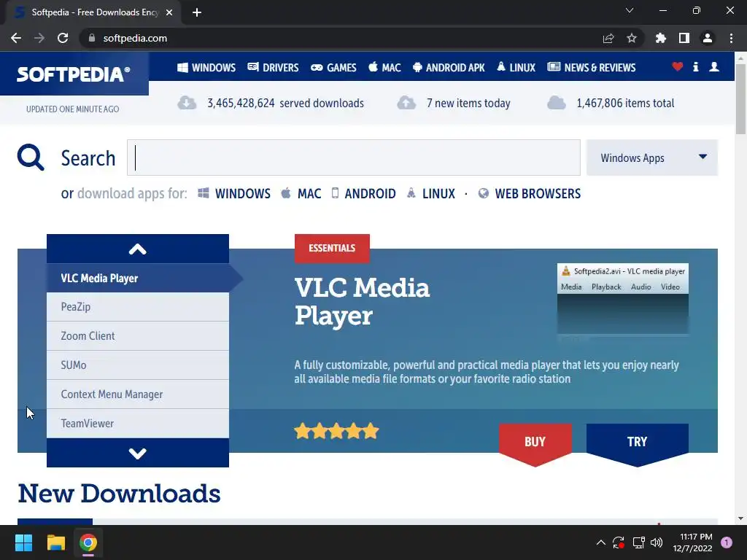Click the padlock site info icon

tap(92, 38)
